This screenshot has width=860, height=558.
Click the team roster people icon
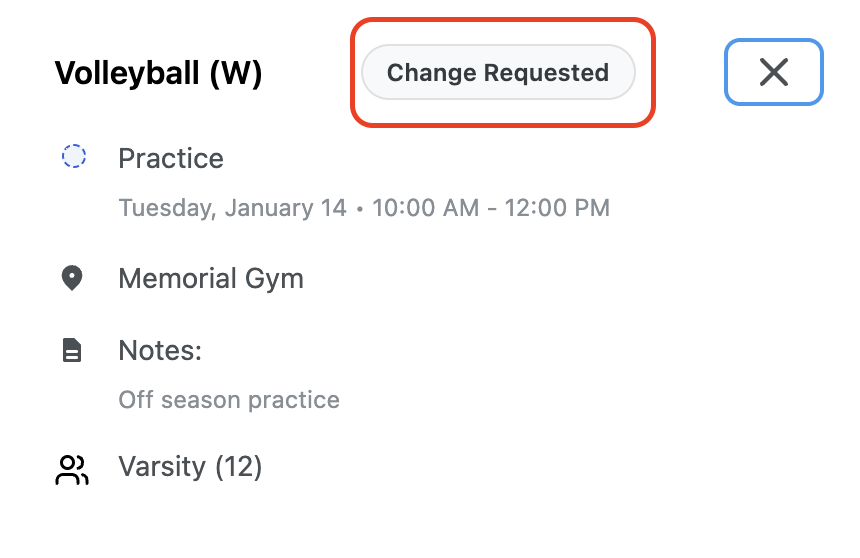[x=72, y=469]
